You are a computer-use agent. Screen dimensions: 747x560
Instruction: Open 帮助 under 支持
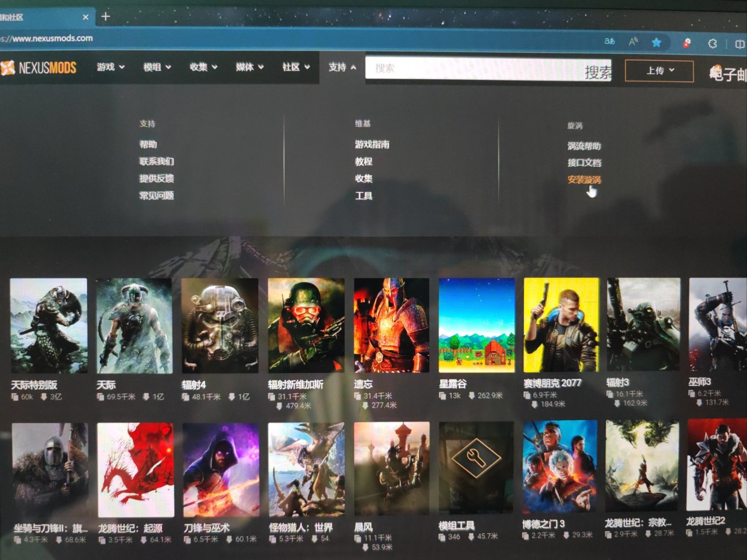pos(148,144)
